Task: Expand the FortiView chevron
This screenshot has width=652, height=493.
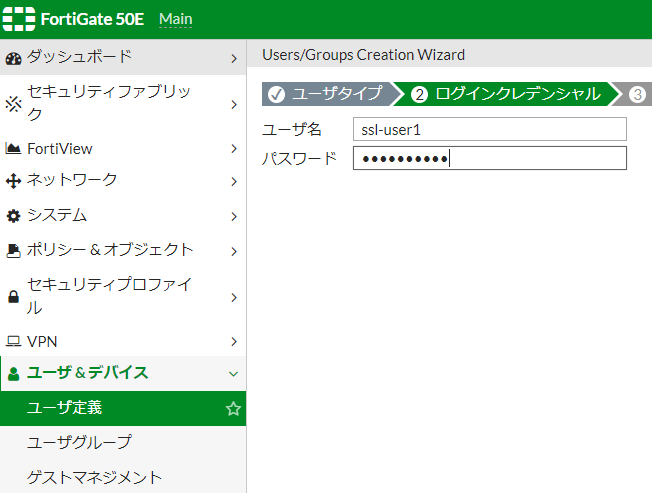Action: (234, 148)
